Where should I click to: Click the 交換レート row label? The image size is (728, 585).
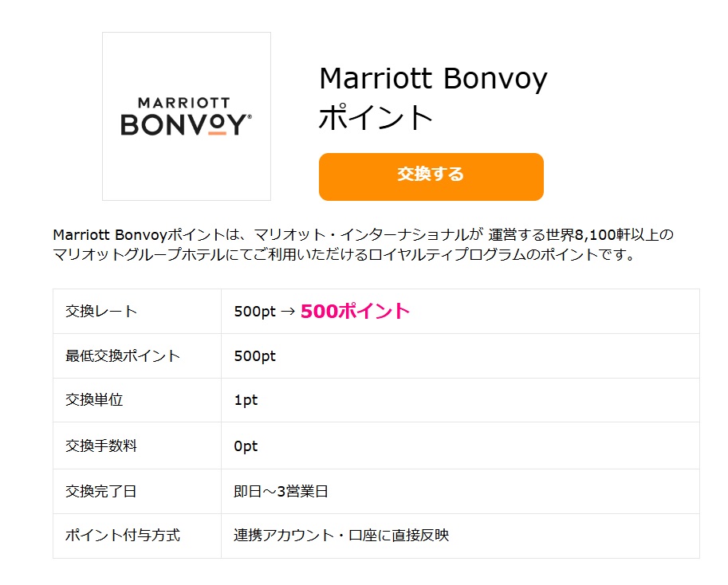pos(101,312)
